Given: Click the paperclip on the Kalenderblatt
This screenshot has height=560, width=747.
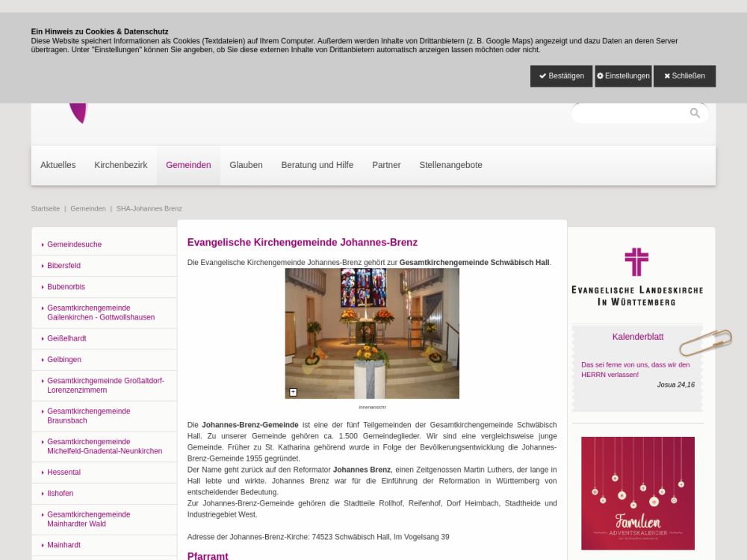Looking at the screenshot, I should (x=705, y=342).
